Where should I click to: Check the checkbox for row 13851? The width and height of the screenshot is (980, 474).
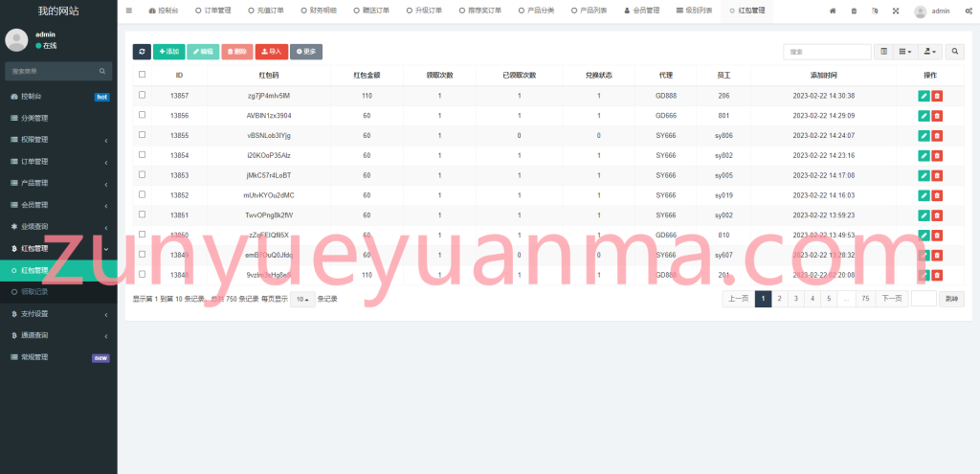(x=142, y=214)
